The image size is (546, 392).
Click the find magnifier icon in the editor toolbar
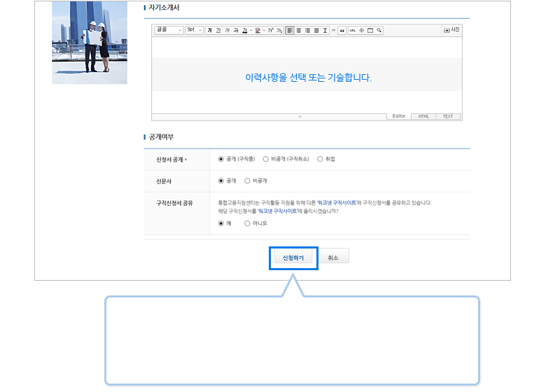coord(379,31)
